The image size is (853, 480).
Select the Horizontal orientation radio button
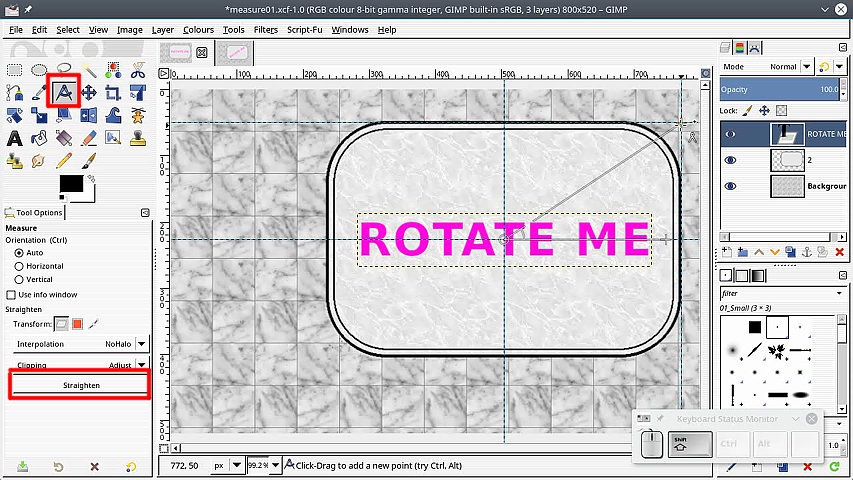(19, 266)
